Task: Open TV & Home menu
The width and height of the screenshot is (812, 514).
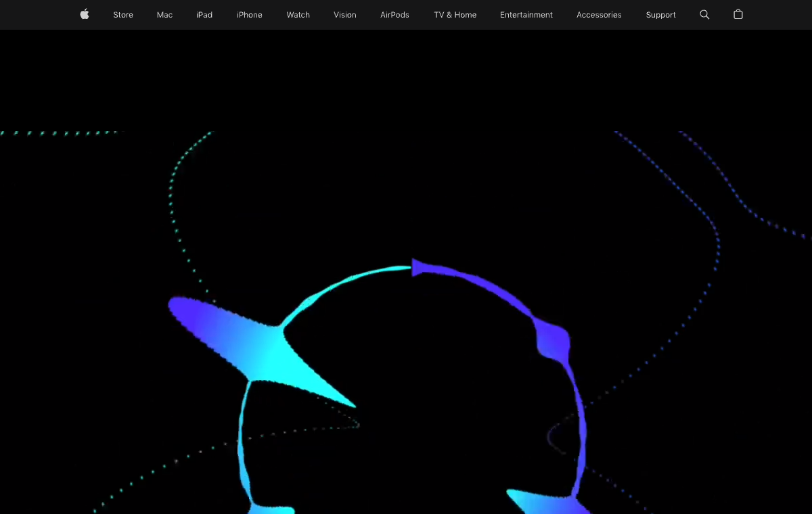Action: [455, 15]
